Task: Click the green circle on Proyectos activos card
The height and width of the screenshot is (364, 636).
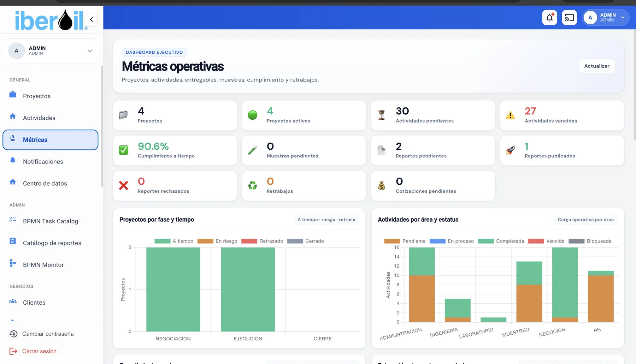Action: [x=253, y=115]
